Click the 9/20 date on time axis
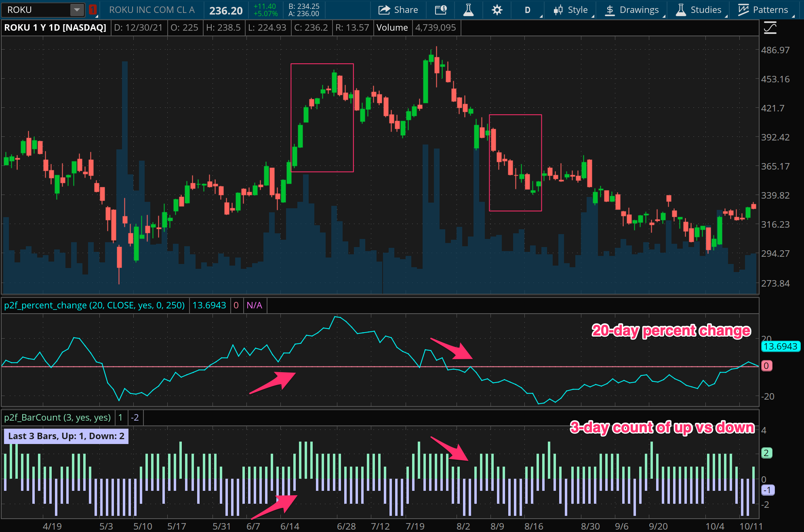 [x=658, y=526]
